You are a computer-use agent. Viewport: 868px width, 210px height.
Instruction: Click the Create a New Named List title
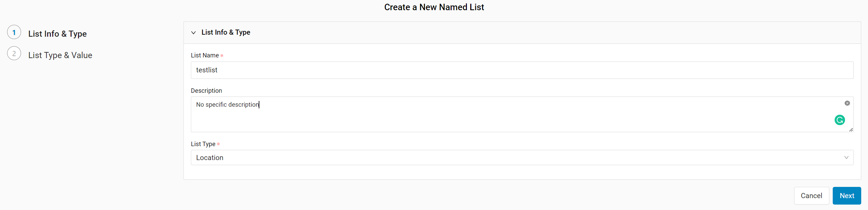434,7
